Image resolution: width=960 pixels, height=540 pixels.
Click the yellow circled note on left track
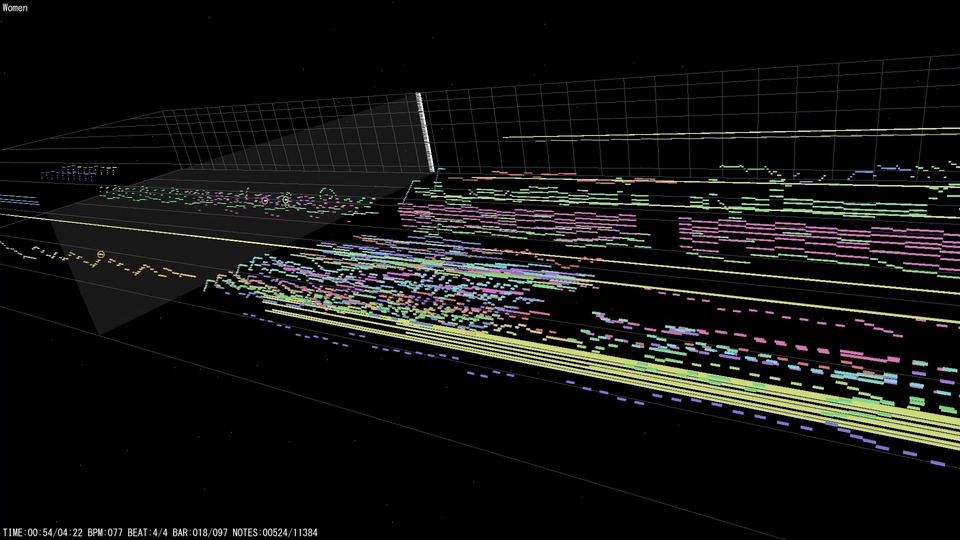tap(101, 254)
